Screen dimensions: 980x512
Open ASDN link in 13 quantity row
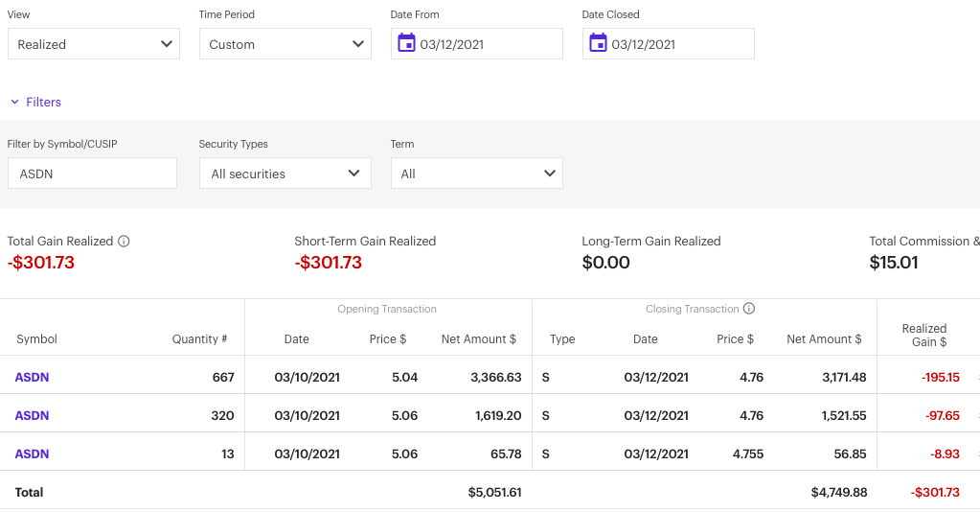click(32, 454)
